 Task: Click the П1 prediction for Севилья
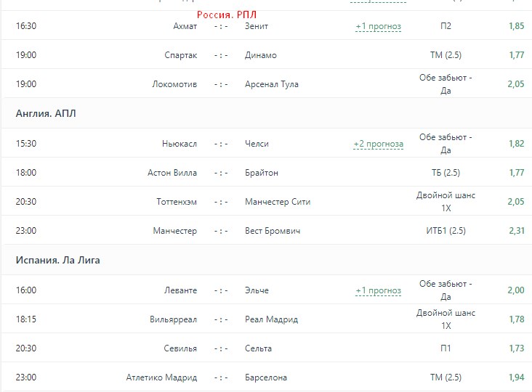(x=446, y=348)
